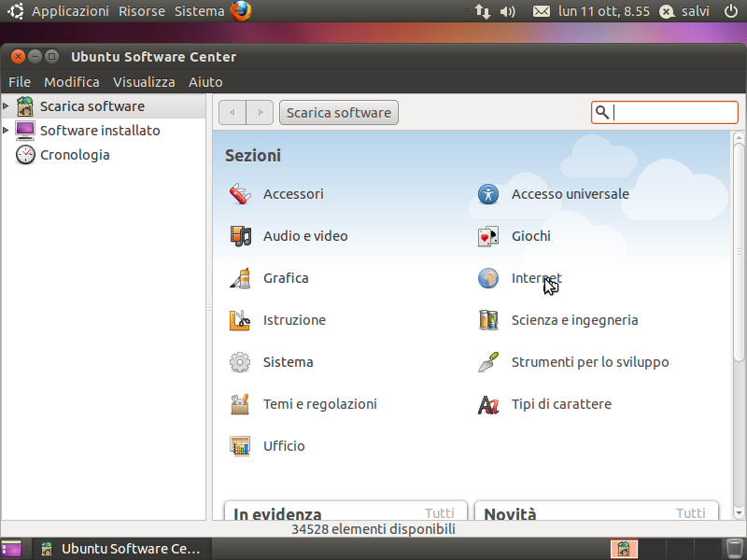Click the vertical scrollbar of the sections pane
Viewport: 747px width, 560px height.
739,252
